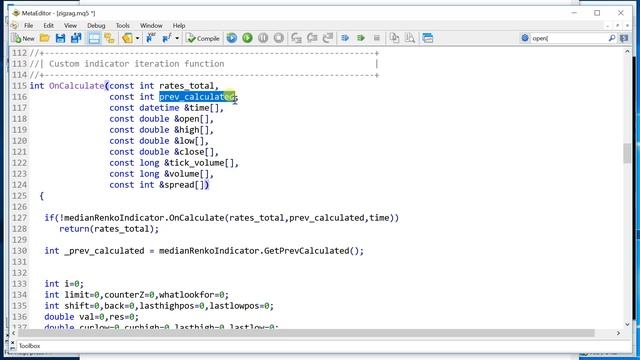The width and height of the screenshot is (640, 360).
Task: Expand dropdown arrow next to function icon
Action: 177,38
